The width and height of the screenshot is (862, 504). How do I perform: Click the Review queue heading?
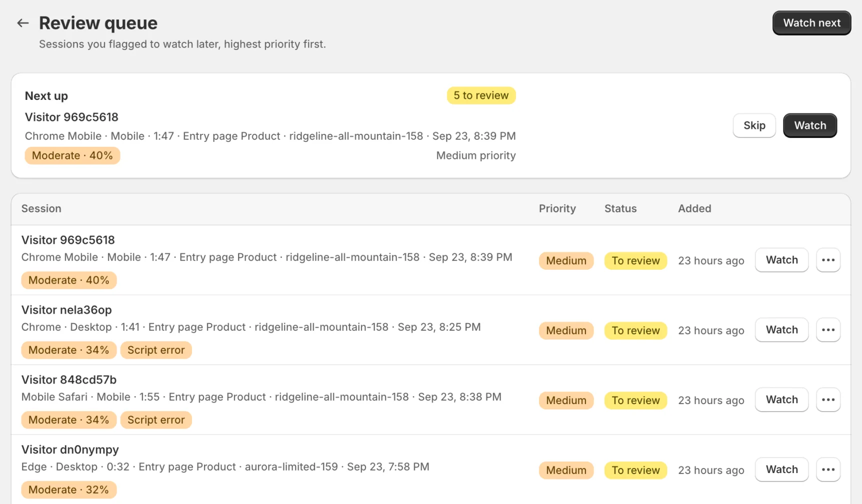(x=98, y=23)
